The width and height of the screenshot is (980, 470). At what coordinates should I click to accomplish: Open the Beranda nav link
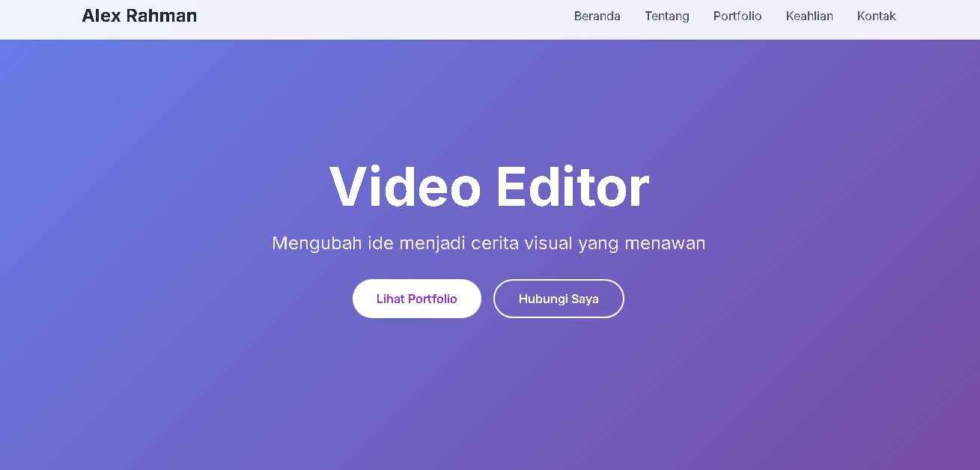click(x=597, y=16)
